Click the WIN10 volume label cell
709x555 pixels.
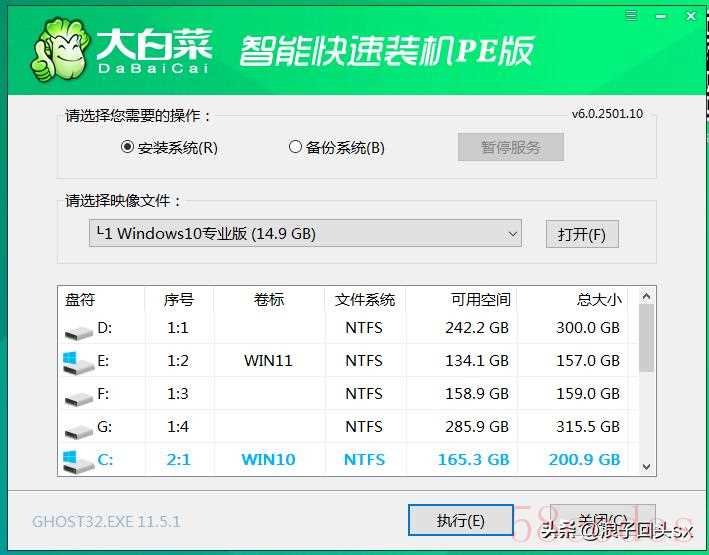268,460
